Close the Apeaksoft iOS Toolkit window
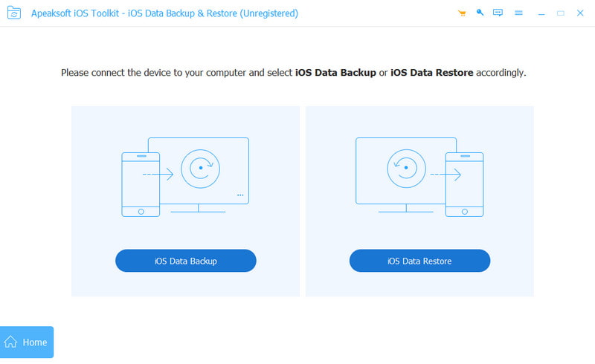Screen dimensions: 595x364 point(580,13)
